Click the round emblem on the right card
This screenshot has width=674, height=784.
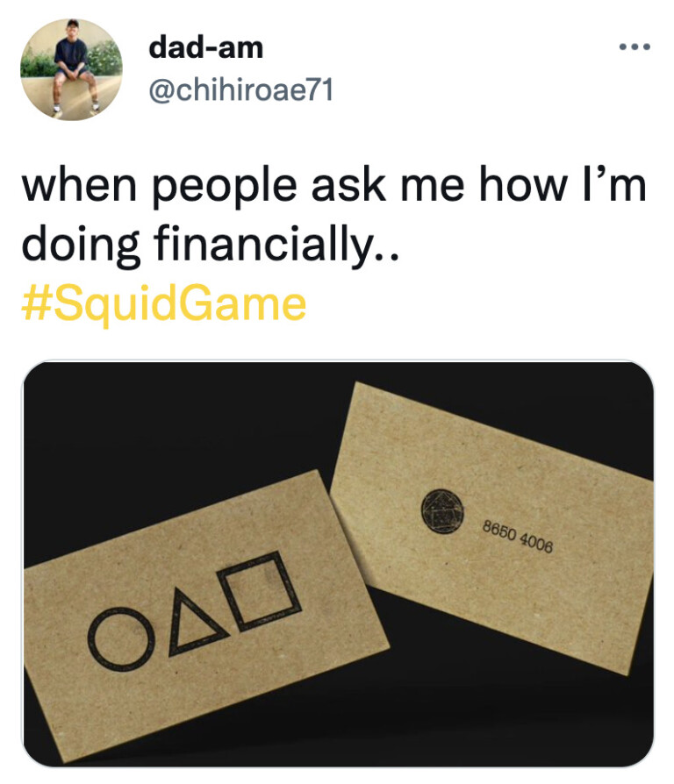(440, 509)
